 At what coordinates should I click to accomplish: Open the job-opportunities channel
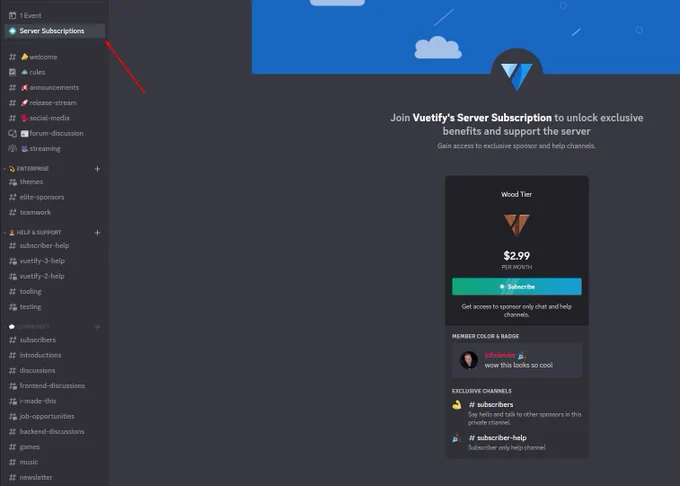54,416
